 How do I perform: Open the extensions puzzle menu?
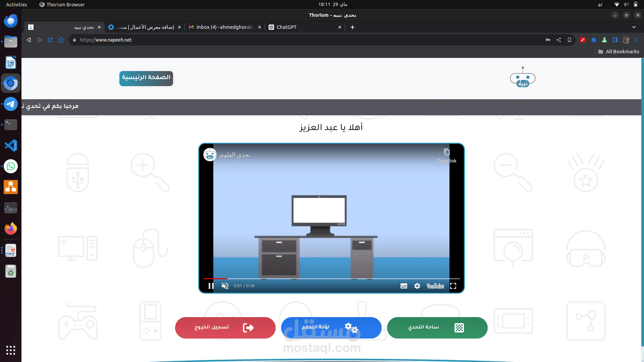coord(594,40)
